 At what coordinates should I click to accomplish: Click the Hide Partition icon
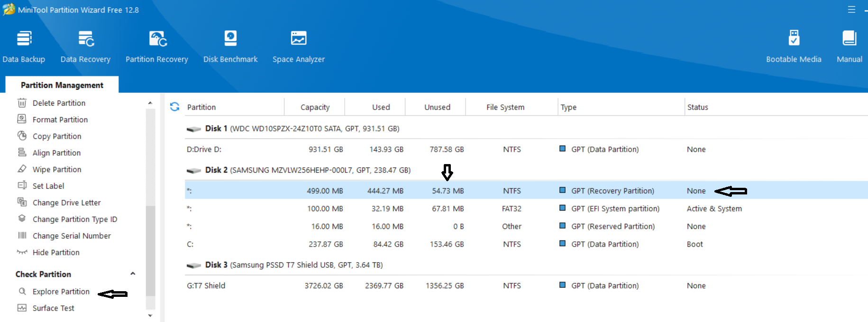[x=22, y=252]
